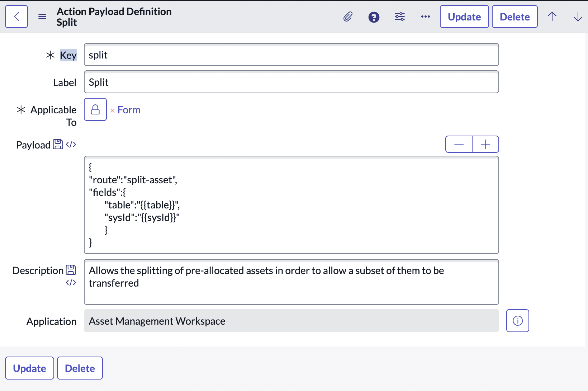
Task: Go back using the header arrow button
Action: (16, 17)
